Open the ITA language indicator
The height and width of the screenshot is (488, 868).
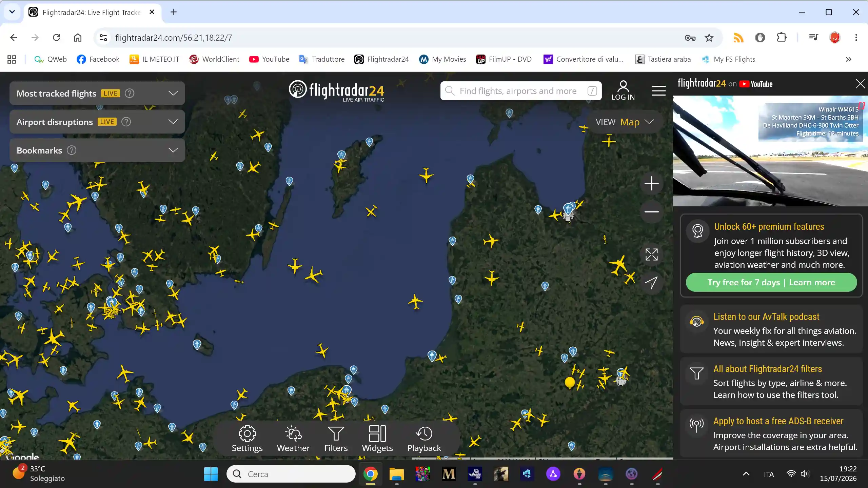click(x=769, y=474)
